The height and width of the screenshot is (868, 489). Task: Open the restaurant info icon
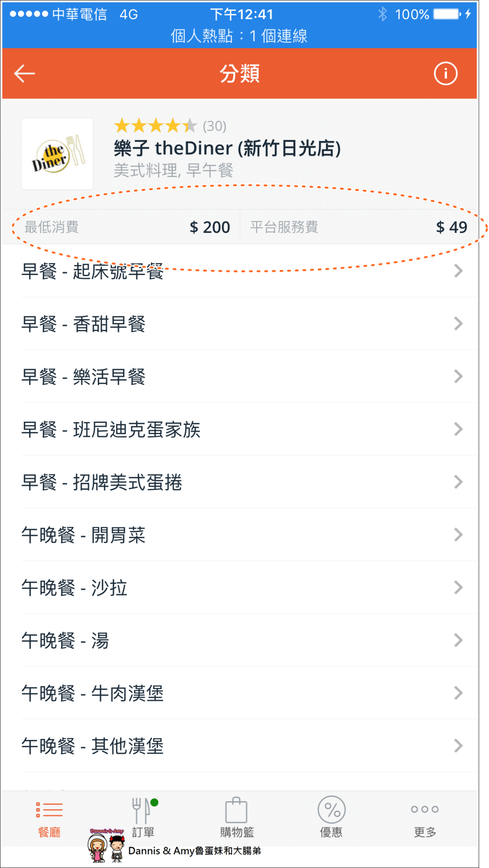coord(445,74)
